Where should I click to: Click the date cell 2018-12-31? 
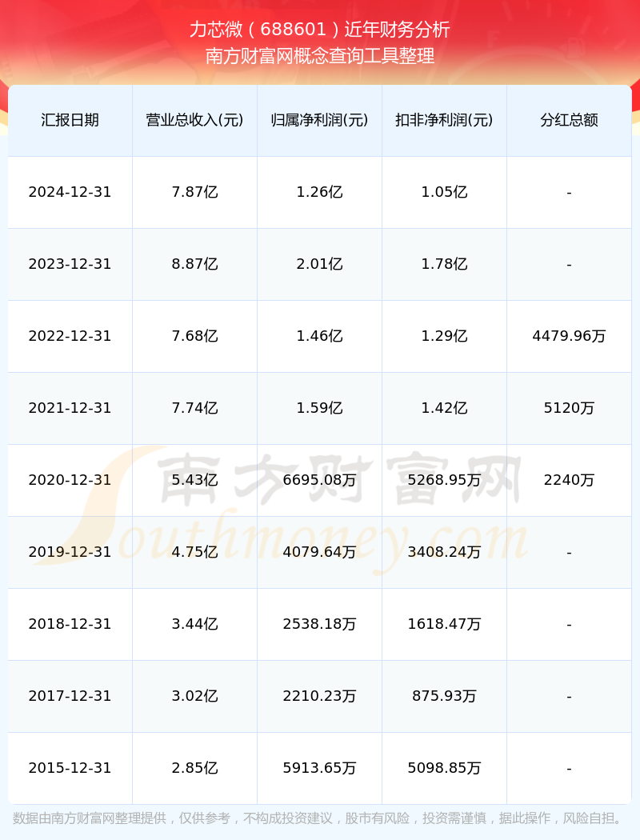pos(70,624)
